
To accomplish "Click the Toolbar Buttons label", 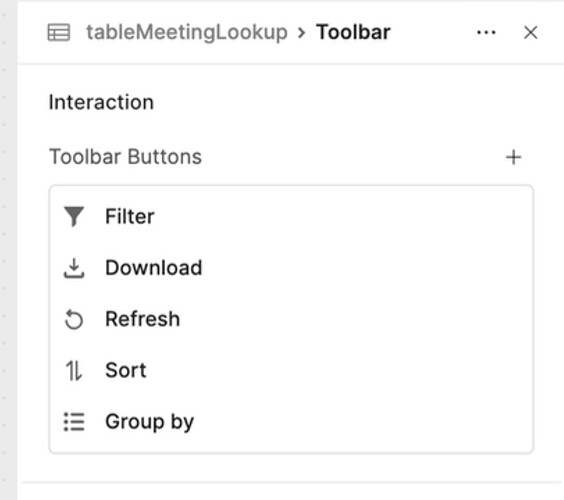I will click(x=125, y=157).
